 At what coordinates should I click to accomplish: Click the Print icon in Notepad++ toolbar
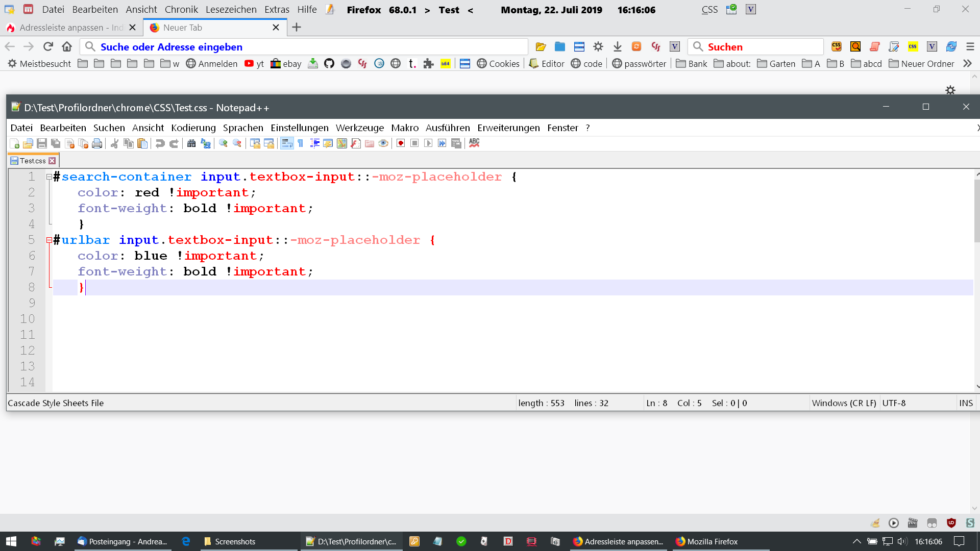point(97,143)
